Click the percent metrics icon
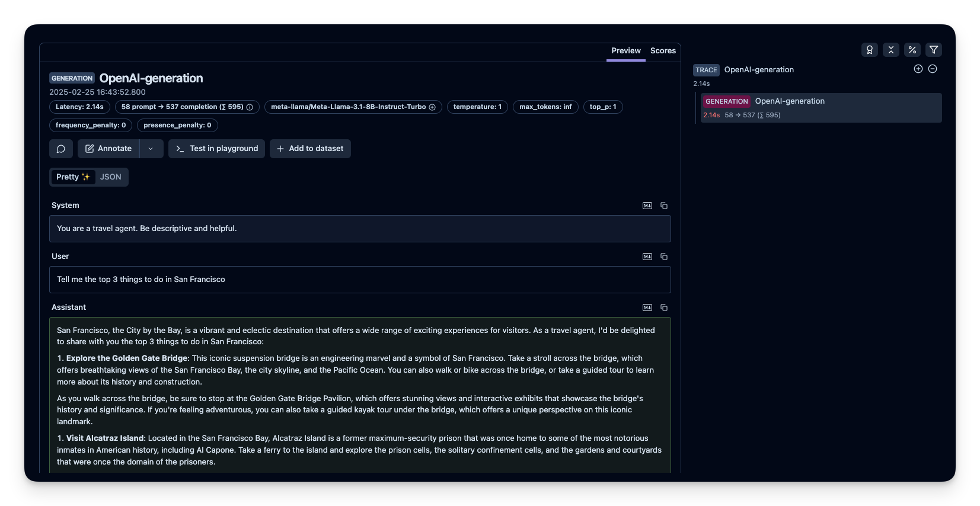 pyautogui.click(x=912, y=50)
